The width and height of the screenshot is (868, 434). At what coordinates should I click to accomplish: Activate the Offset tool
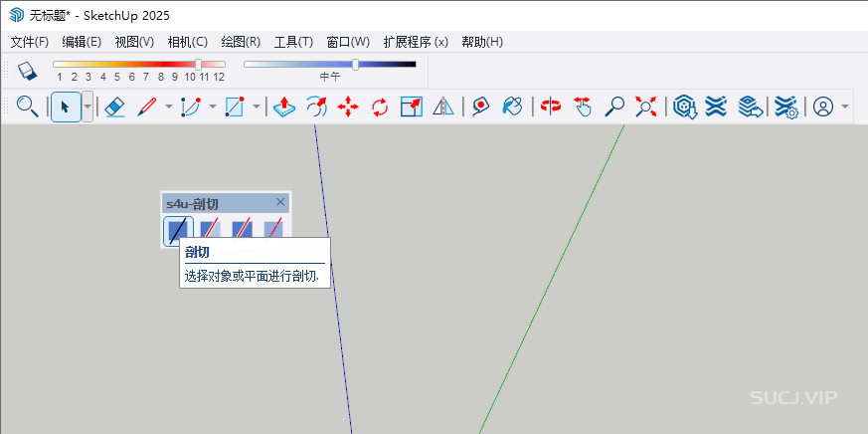(x=316, y=106)
